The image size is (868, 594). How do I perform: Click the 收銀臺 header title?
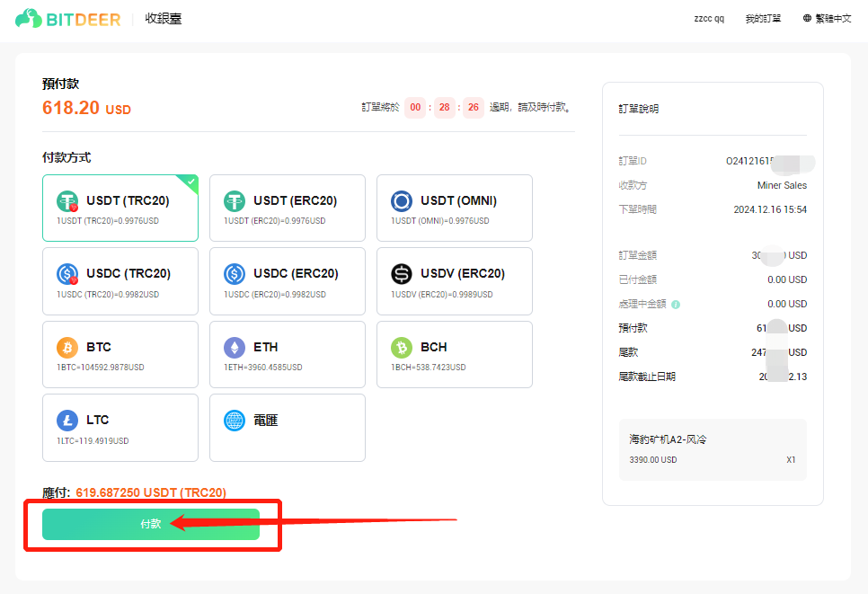click(164, 18)
